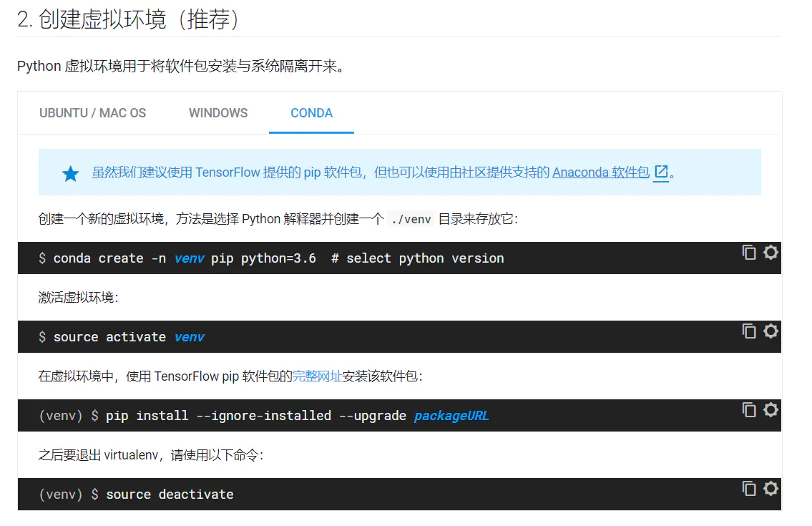Copy the source activate venv command
Image resolution: width=812 pixels, height=526 pixels.
(x=749, y=331)
